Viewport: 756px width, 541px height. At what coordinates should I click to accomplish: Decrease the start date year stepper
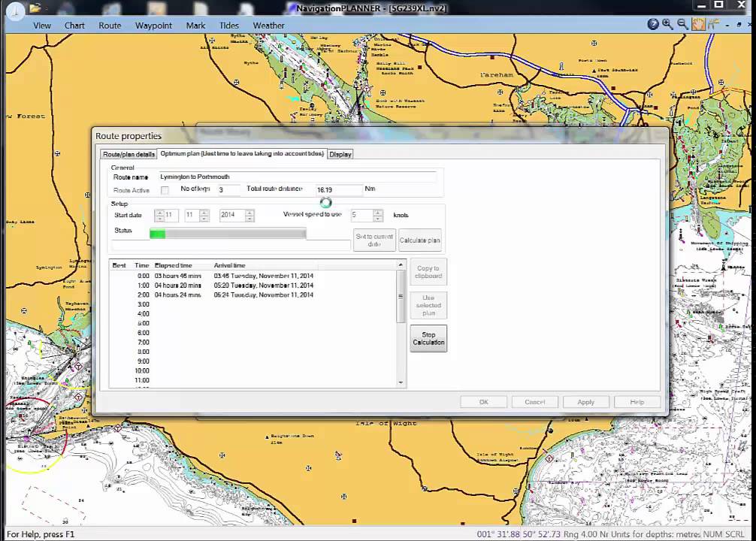pyautogui.click(x=249, y=219)
